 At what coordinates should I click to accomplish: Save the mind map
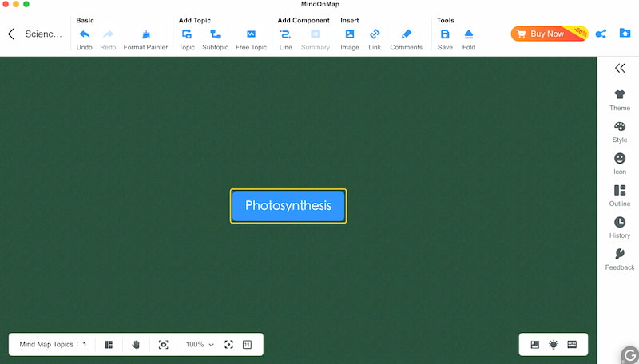coord(445,34)
